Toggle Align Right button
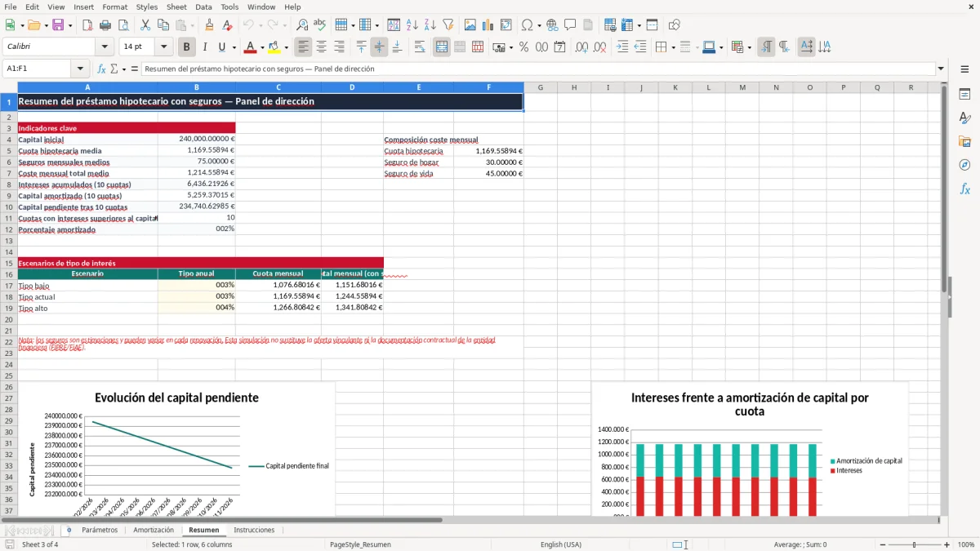 coord(339,47)
